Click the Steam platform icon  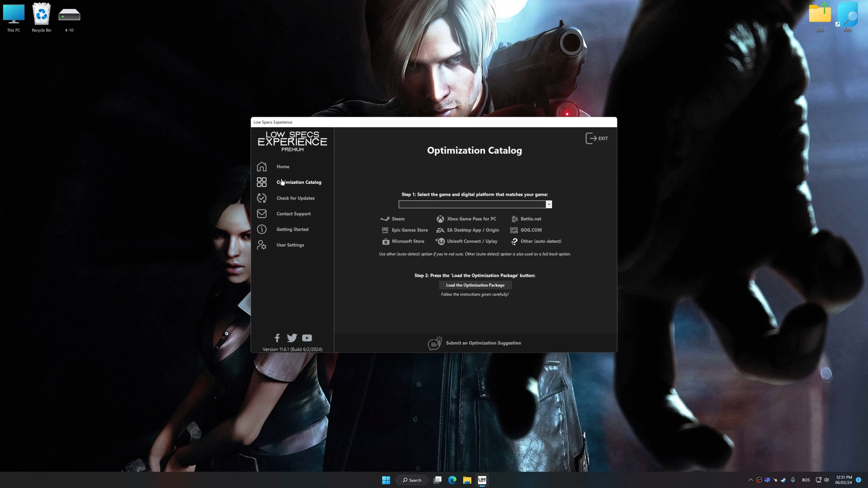pos(385,219)
